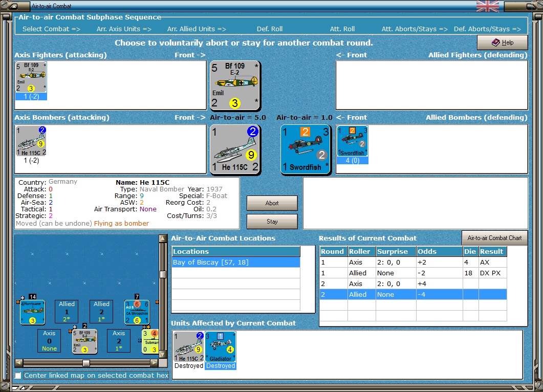The height and width of the screenshot is (392, 543).
Task: Click the British flag icon in title bar
Action: (x=487, y=6)
